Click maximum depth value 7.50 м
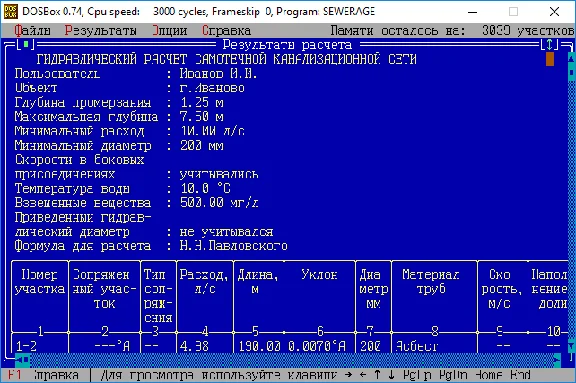This screenshot has width=576, height=383. point(202,116)
